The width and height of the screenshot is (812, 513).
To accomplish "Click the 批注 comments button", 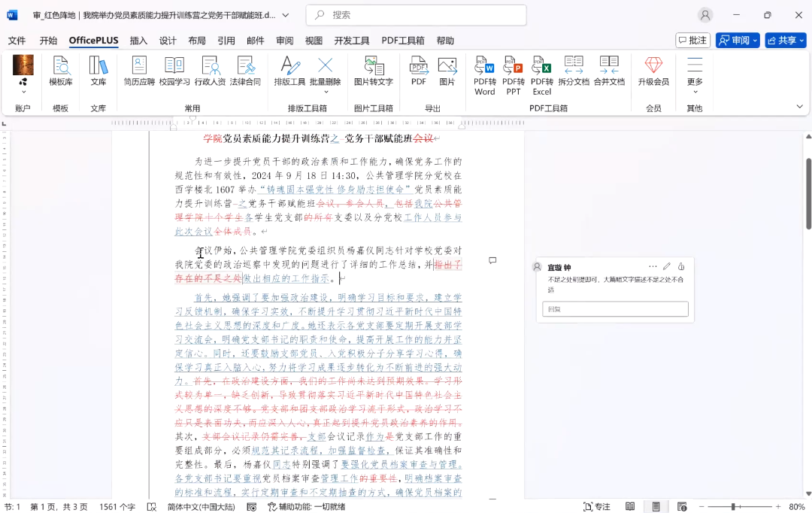I will click(x=692, y=41).
